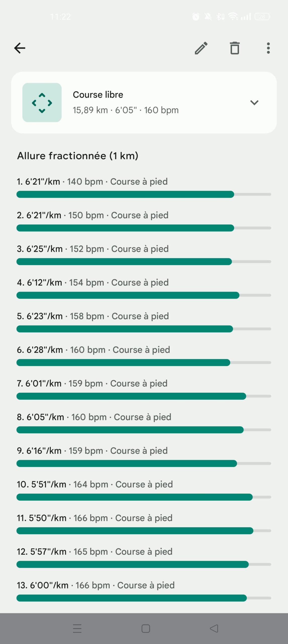
Task: Tap the back arrow icon
Action: tap(20, 48)
